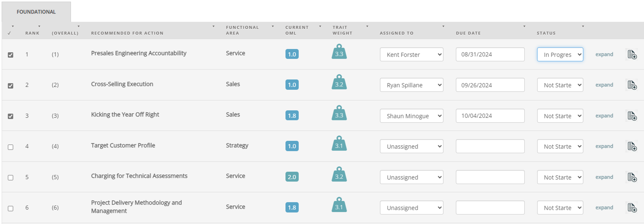This screenshot has width=644, height=224.
Task: Click OML badge 1.8 for Kicking the Year Off Right
Action: pyautogui.click(x=292, y=115)
